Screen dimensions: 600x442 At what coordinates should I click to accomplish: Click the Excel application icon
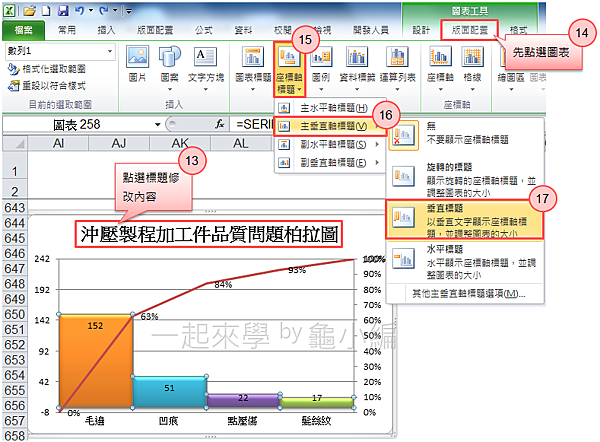point(9,11)
